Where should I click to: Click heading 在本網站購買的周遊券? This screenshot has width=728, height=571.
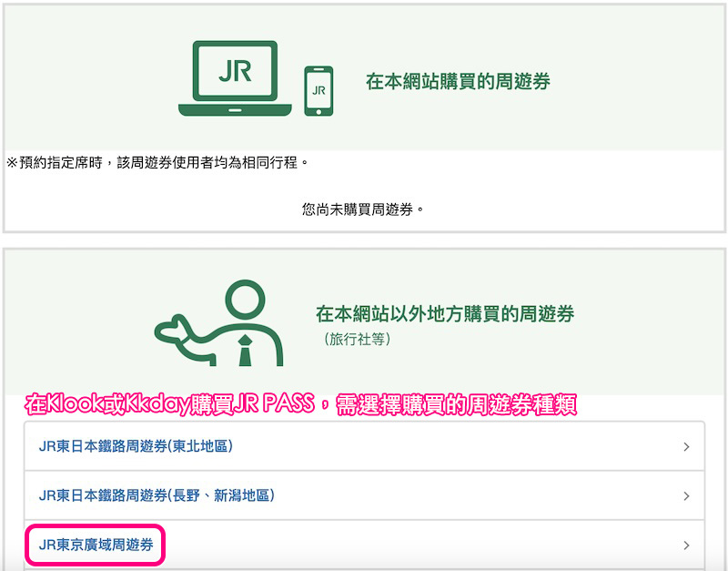(458, 81)
